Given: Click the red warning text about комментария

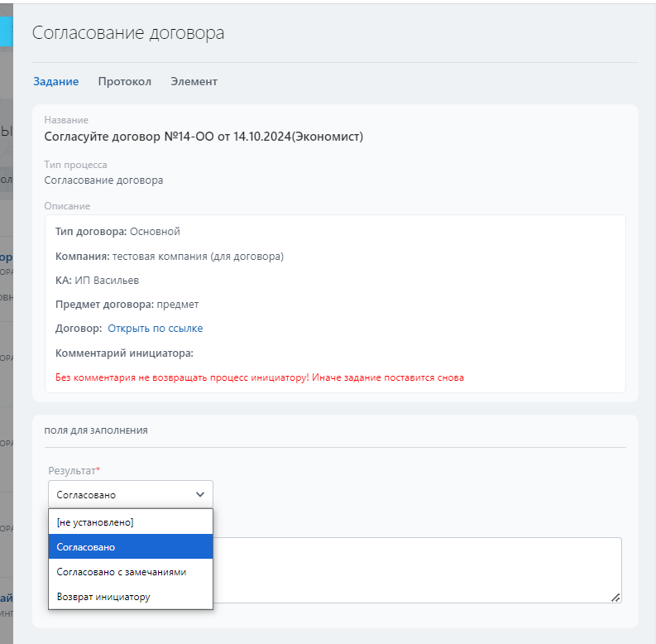Looking at the screenshot, I should click(x=260, y=377).
